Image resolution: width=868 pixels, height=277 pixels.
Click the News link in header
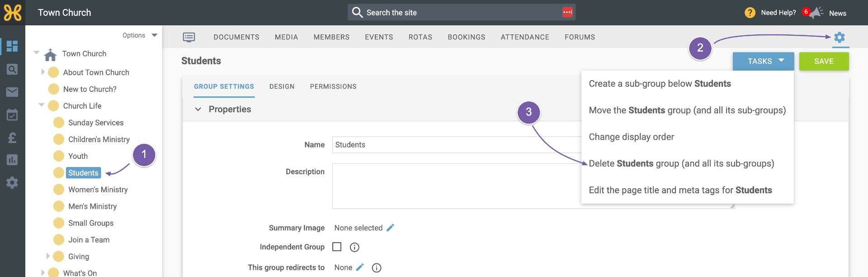coord(838,13)
